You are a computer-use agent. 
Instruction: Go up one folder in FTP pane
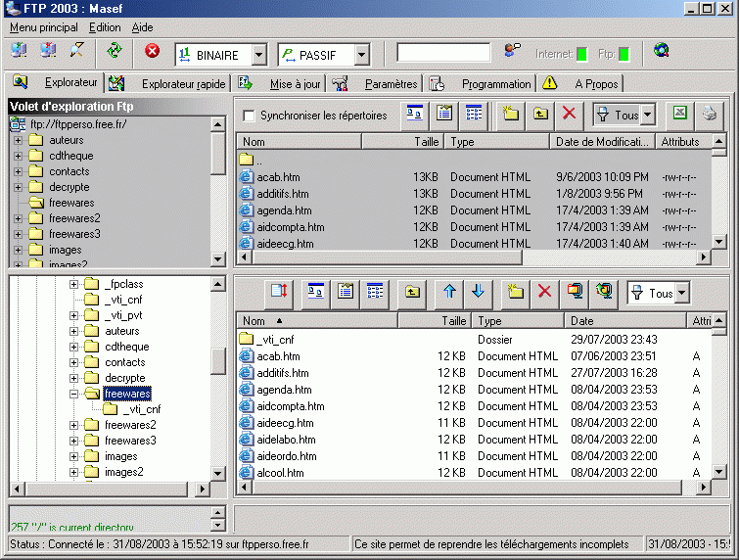[540, 115]
